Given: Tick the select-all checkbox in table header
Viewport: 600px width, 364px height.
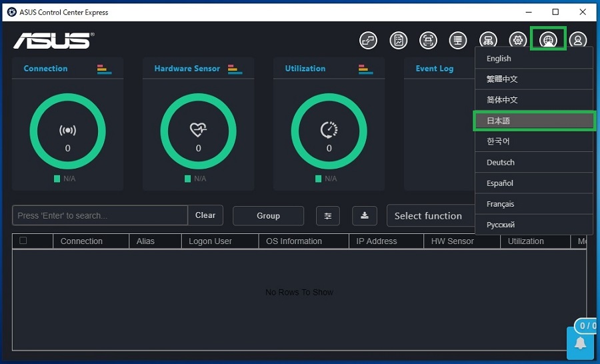Looking at the screenshot, I should click(x=23, y=241).
